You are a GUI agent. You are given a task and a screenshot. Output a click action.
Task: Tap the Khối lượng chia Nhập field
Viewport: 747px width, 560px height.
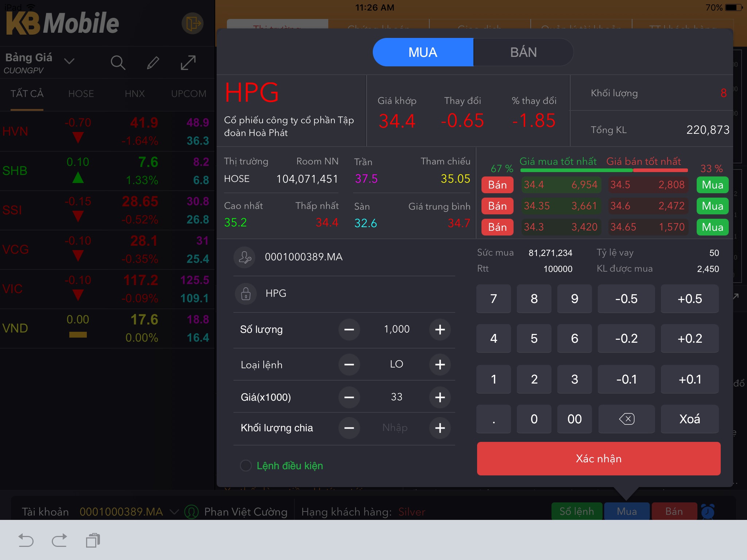395,428
